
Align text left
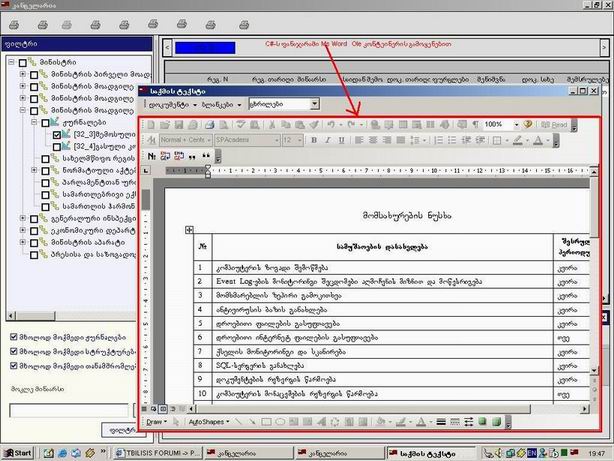(x=359, y=140)
